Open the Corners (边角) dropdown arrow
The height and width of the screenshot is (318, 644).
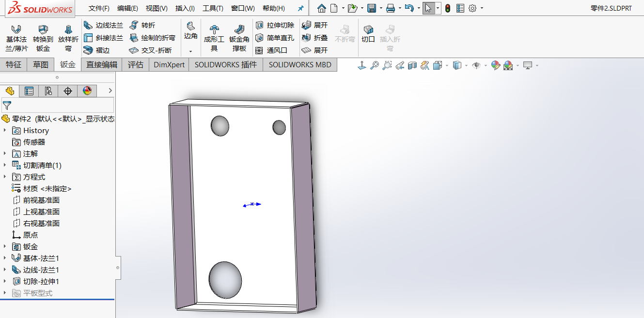pyautogui.click(x=191, y=51)
